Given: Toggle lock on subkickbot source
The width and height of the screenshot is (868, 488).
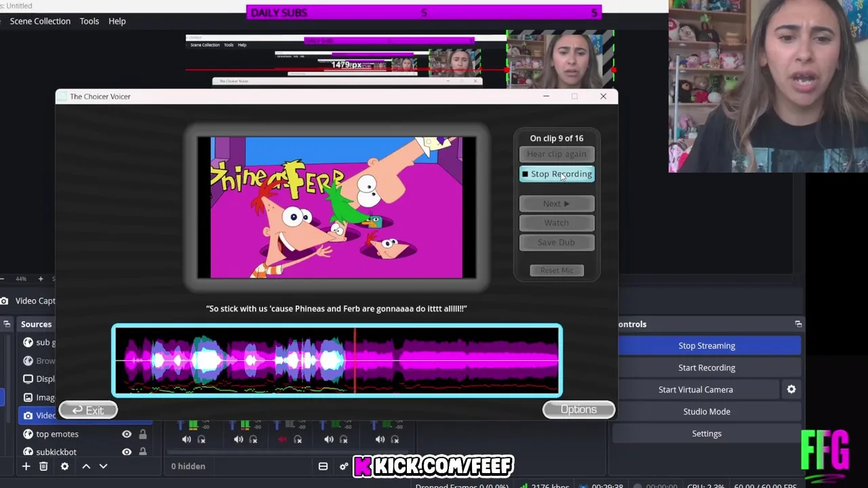Looking at the screenshot, I should tap(142, 452).
